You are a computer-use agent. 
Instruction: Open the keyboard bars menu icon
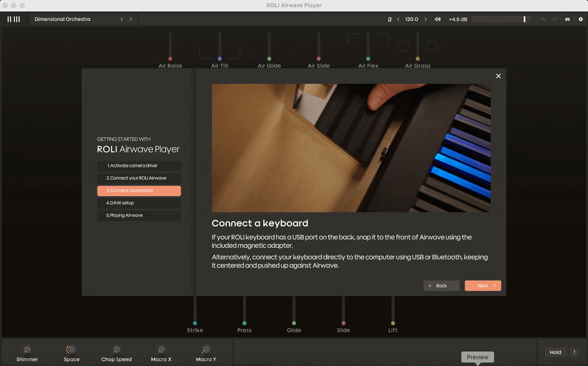point(14,19)
